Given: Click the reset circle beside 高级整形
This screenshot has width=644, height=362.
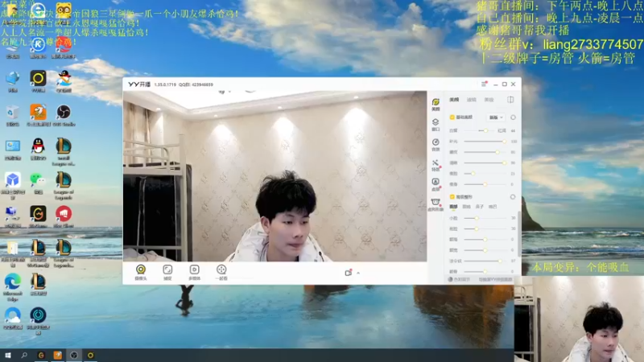Looking at the screenshot, I should [513, 197].
